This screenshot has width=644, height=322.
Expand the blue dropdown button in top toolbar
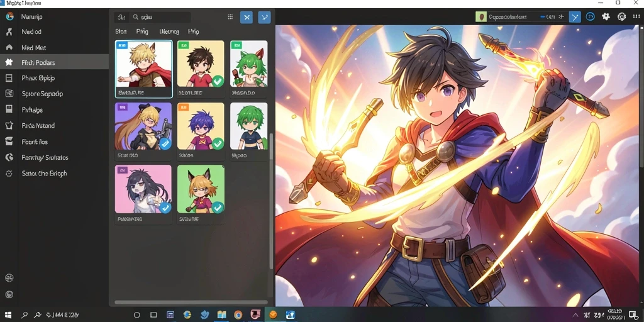coord(575,17)
